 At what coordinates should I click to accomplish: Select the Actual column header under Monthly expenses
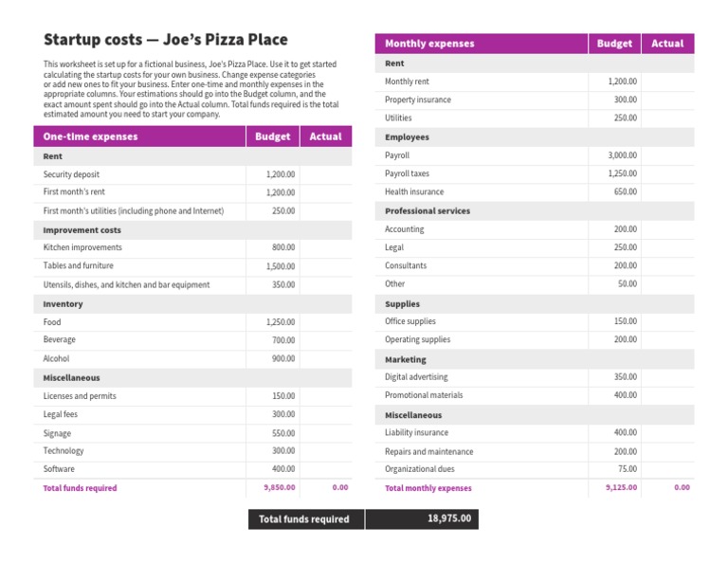(667, 44)
